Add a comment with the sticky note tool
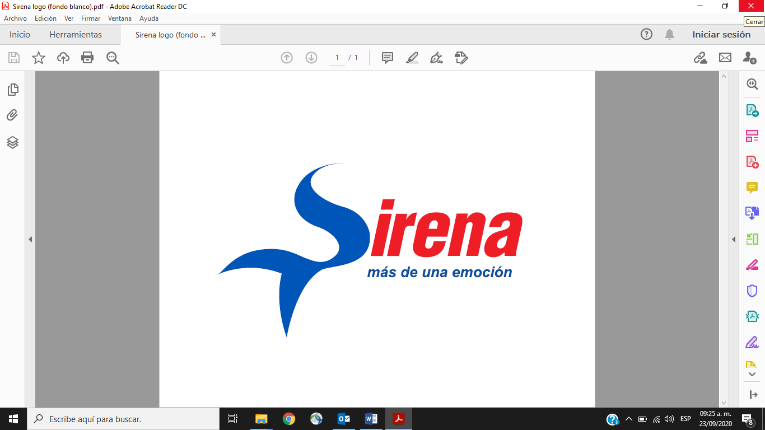765x430 pixels. coord(387,58)
